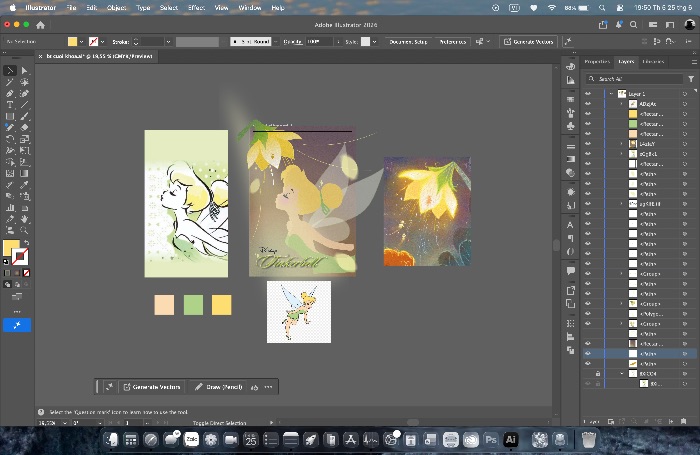Reset to default fill and stroke

(x=6, y=262)
